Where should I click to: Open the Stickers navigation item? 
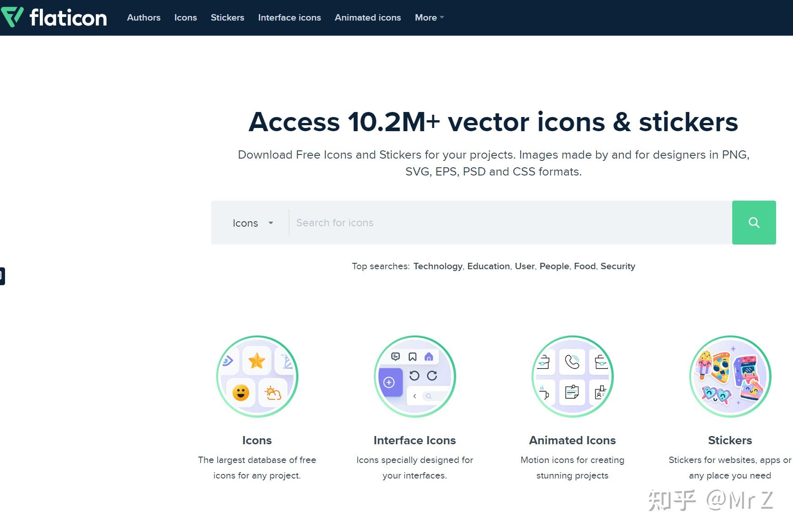pos(227,17)
